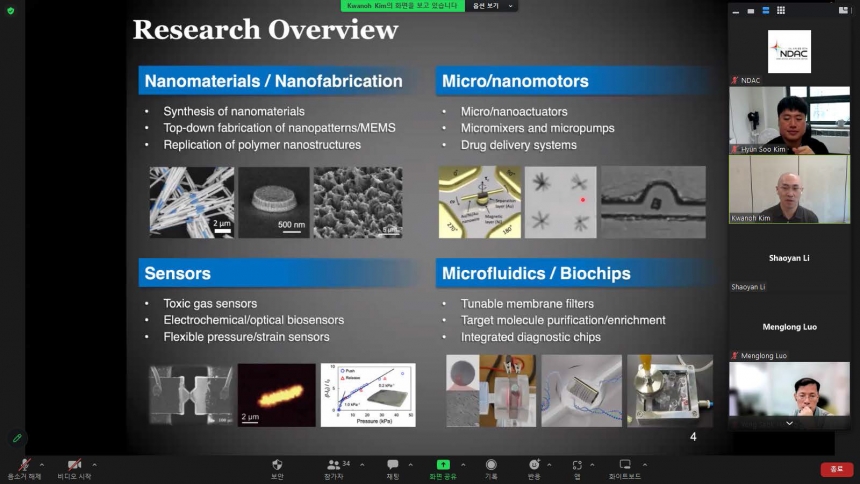Viewport: 860px width, 484px height.
Task: Click the side-by-side layout icon
Action: pos(843,10)
